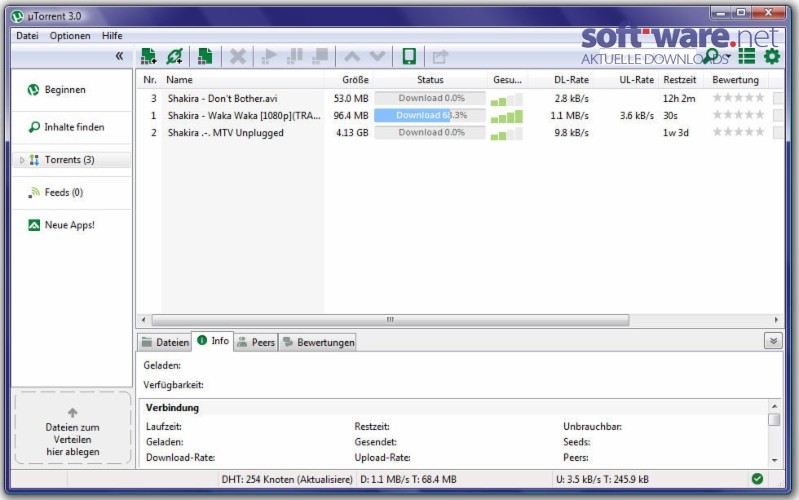Screen dimensions: 799x500
Task: Click the torrent list horizontal scrollbar thumb
Action: pyautogui.click(x=390, y=320)
